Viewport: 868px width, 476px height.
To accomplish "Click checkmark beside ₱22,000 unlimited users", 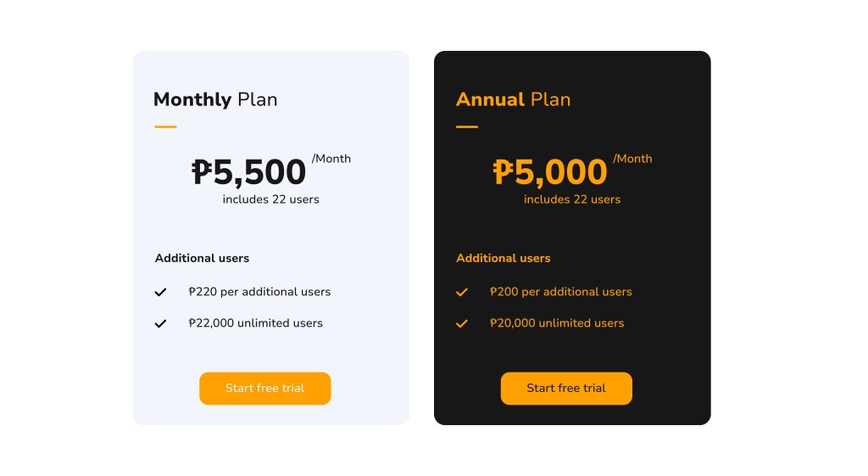I will 160,323.
